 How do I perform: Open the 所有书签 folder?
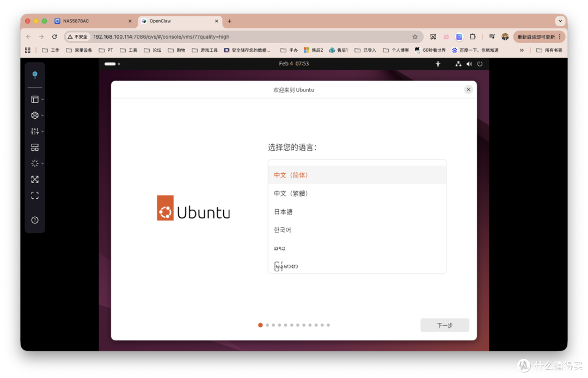pyautogui.click(x=549, y=50)
